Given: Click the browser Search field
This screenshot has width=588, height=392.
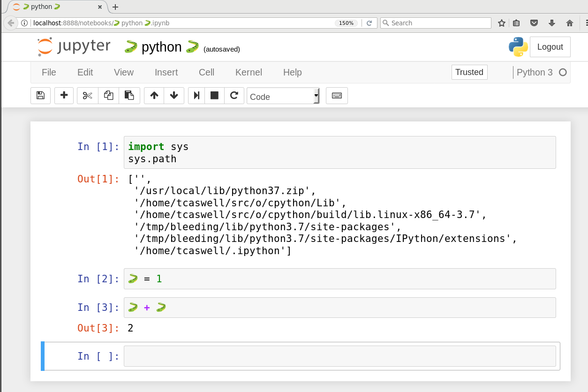Looking at the screenshot, I should click(x=436, y=23).
